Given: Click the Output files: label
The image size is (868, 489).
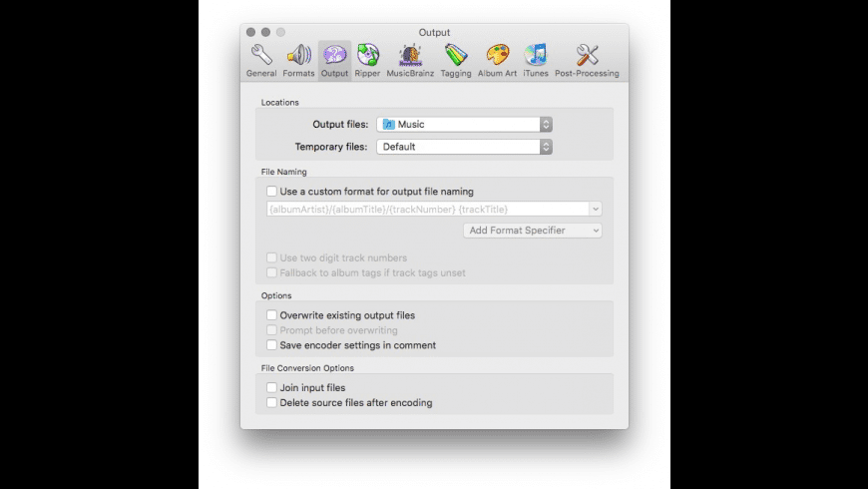Looking at the screenshot, I should (x=340, y=124).
